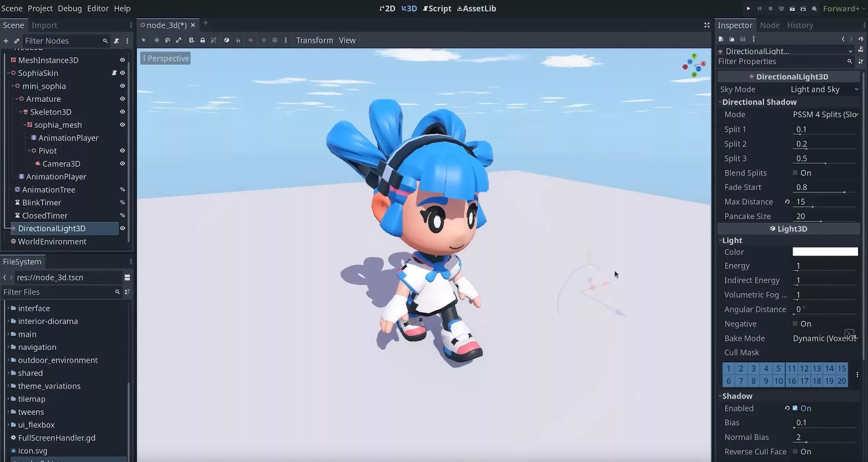Viewport: 868px width, 462px height.
Task: Activate the Scale mode tool
Action: (179, 40)
